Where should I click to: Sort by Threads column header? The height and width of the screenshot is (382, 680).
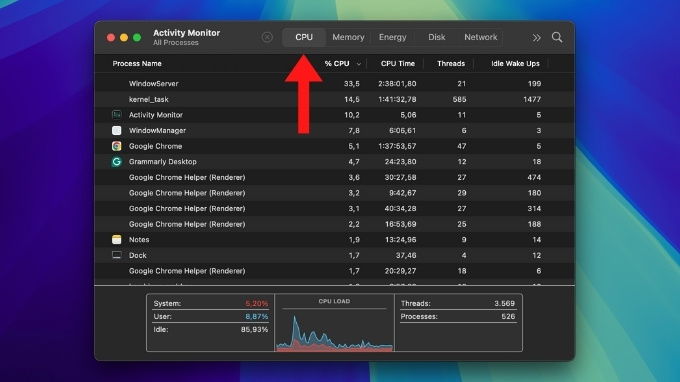(x=451, y=63)
